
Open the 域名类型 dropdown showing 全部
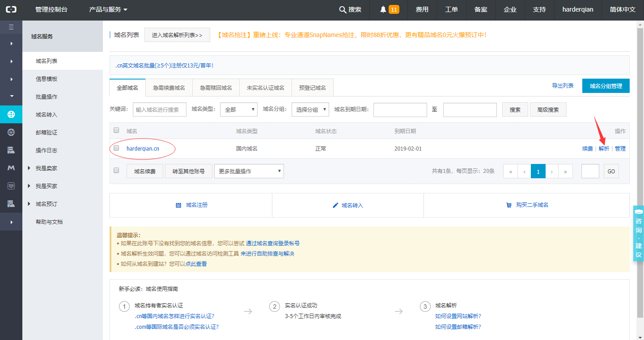pos(239,109)
